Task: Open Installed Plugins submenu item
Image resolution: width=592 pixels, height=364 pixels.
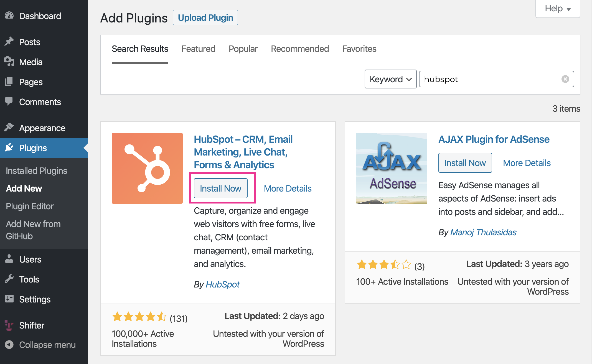Action: click(37, 171)
